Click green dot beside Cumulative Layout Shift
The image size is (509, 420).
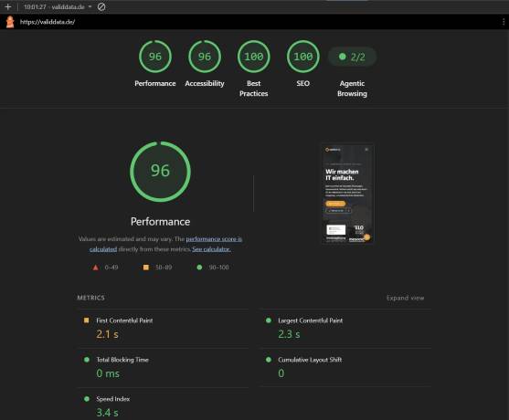pyautogui.click(x=269, y=360)
